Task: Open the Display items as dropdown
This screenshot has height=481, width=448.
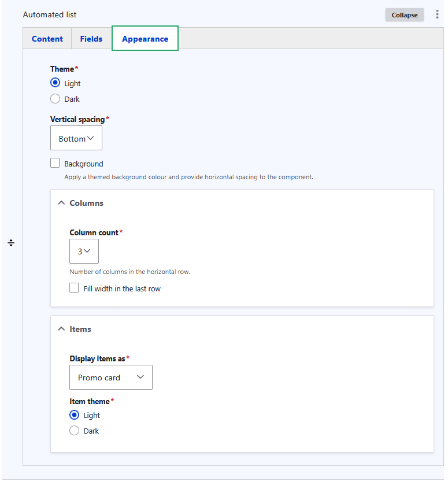Action: (x=110, y=378)
